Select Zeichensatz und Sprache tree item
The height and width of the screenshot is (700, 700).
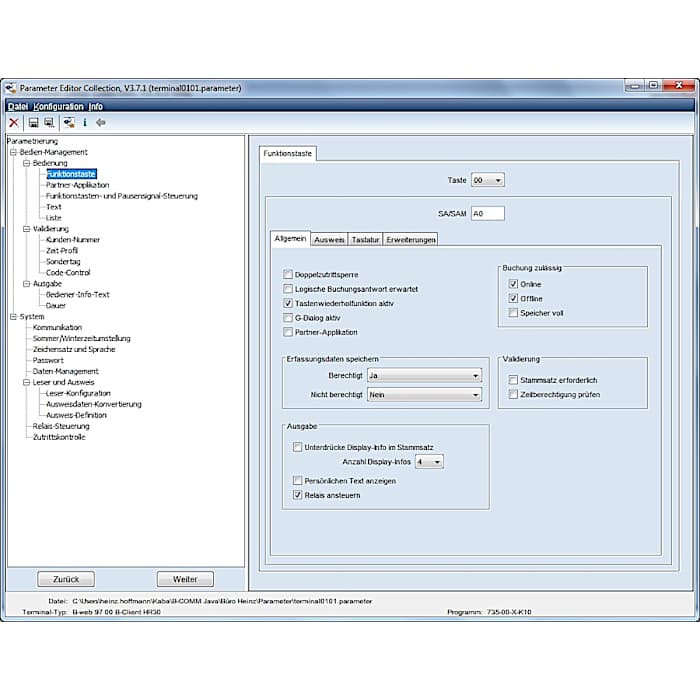tap(74, 349)
